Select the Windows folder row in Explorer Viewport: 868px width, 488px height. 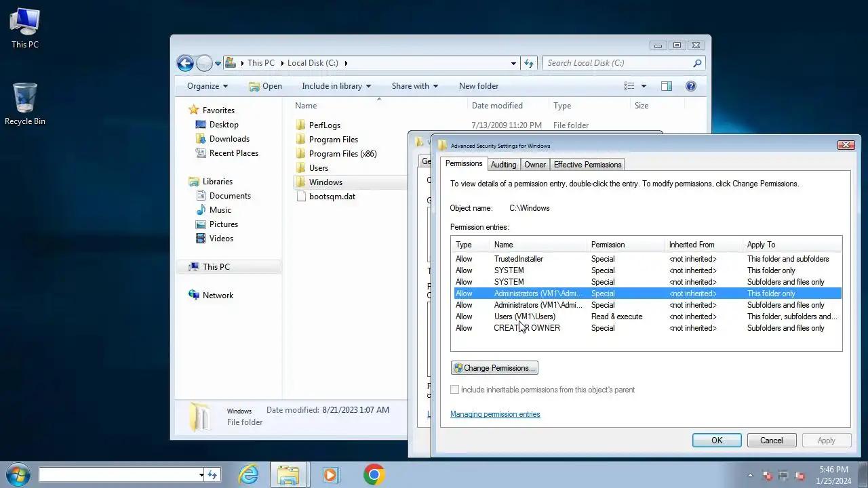[x=351, y=182]
